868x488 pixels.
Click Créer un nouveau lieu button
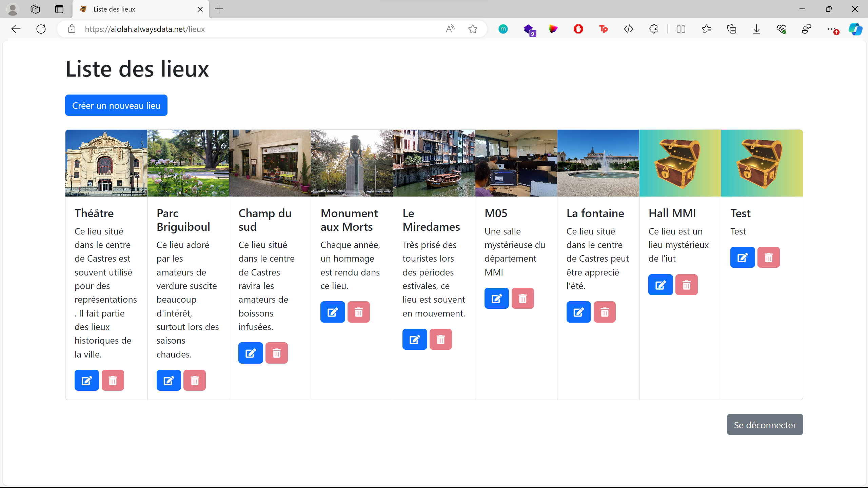click(x=116, y=105)
